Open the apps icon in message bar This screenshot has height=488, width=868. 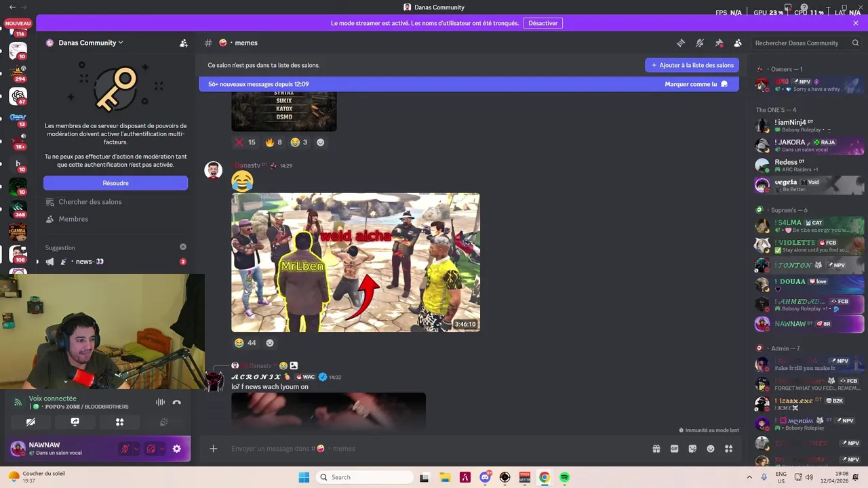729,449
